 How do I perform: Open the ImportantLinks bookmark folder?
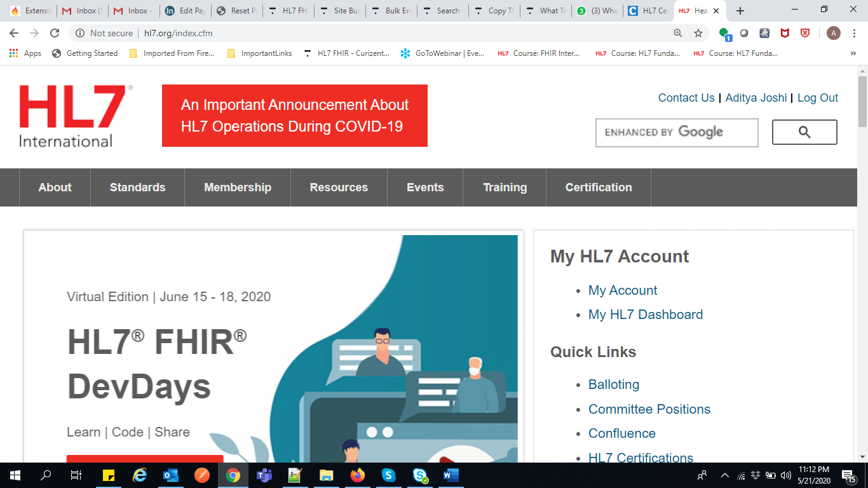click(259, 53)
